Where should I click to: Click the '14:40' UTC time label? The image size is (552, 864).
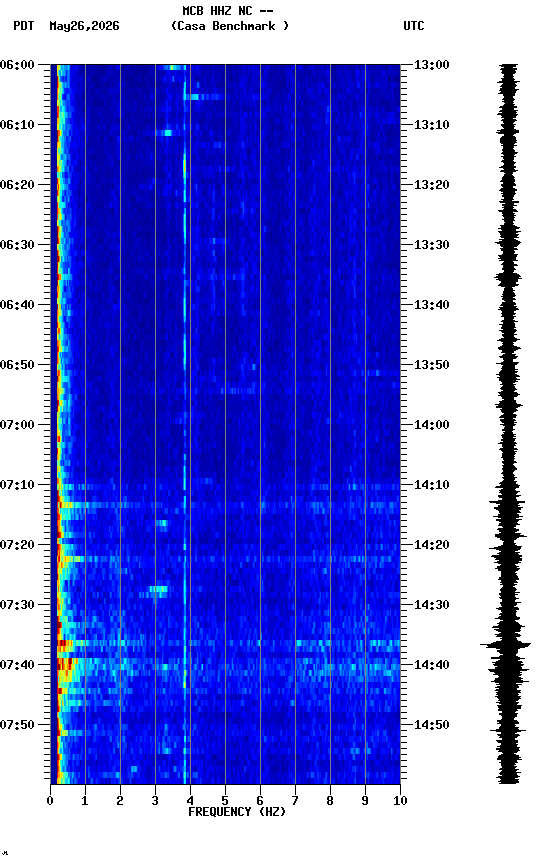(x=432, y=665)
